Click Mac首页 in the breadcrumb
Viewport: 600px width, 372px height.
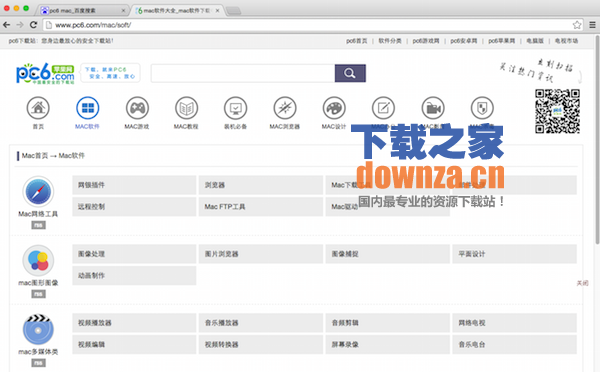tap(35, 156)
